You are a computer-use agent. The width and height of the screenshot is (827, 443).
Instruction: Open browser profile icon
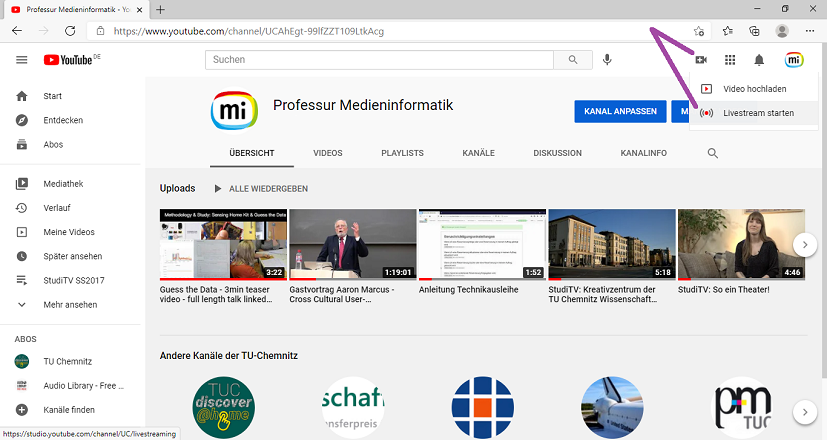(782, 31)
